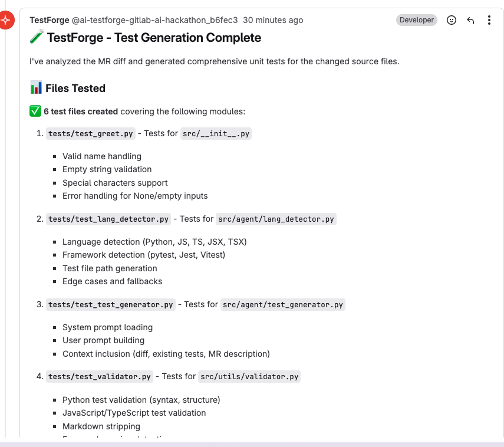Click the "30 minutes ago" timestamp

273,20
